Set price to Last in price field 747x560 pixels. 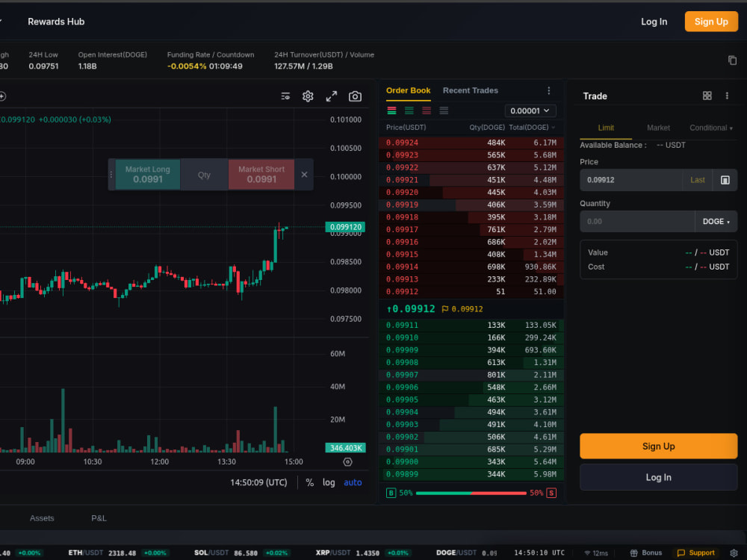698,180
